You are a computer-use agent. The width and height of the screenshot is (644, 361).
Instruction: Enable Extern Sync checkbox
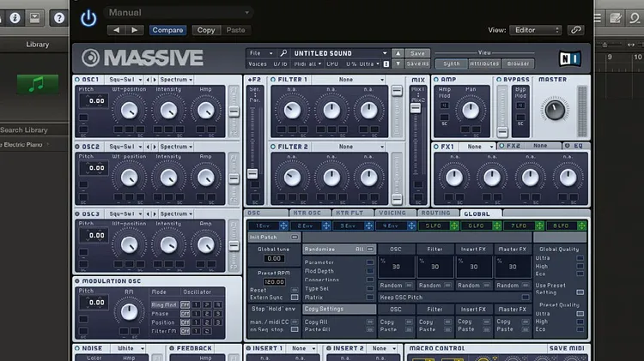point(295,298)
